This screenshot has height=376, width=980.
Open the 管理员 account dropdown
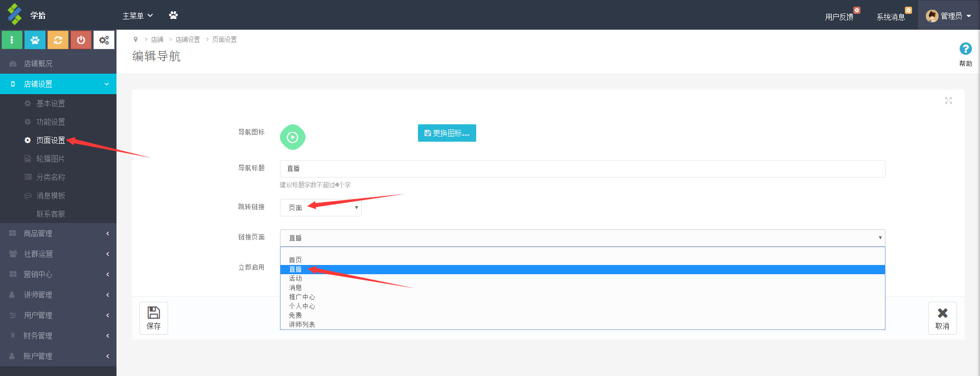coord(948,16)
